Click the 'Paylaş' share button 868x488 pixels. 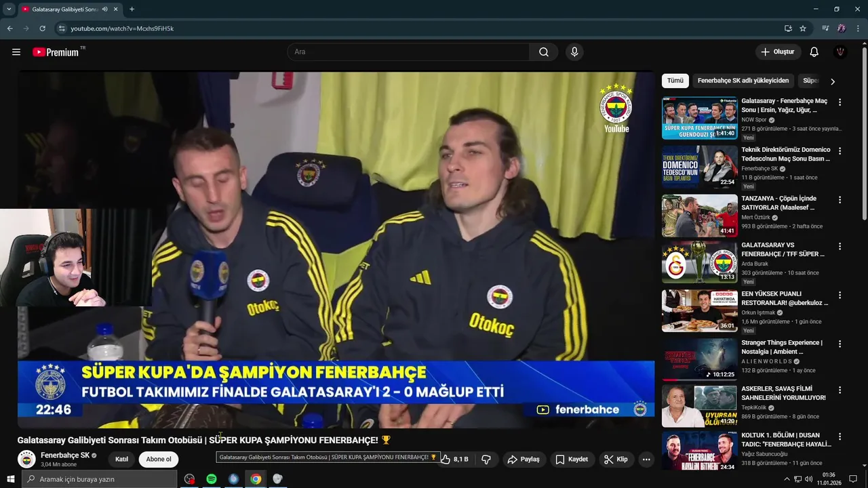[524, 460]
